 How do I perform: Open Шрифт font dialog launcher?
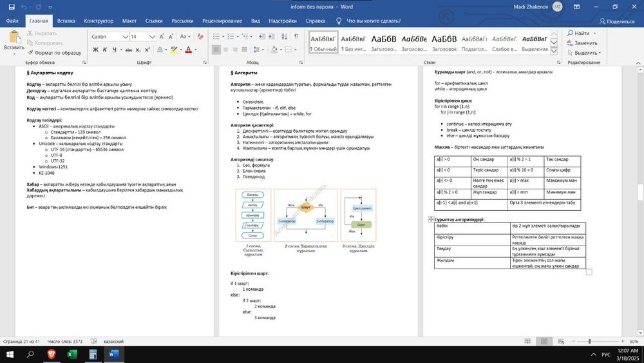point(205,63)
